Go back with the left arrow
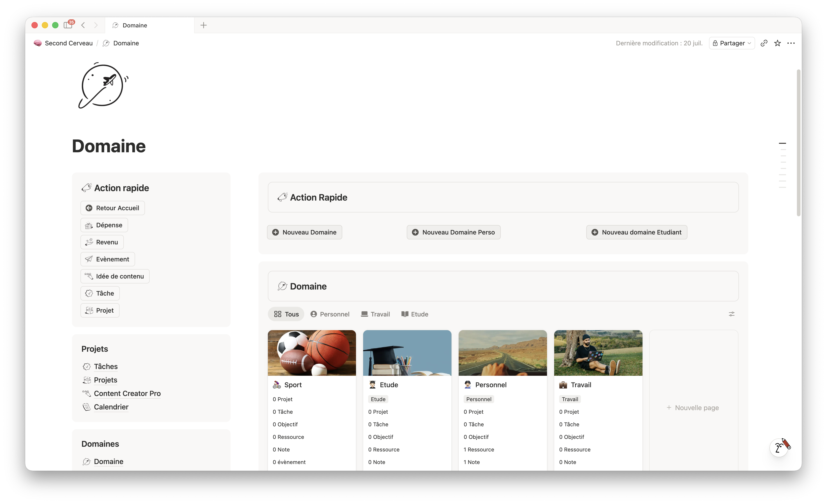 click(83, 25)
